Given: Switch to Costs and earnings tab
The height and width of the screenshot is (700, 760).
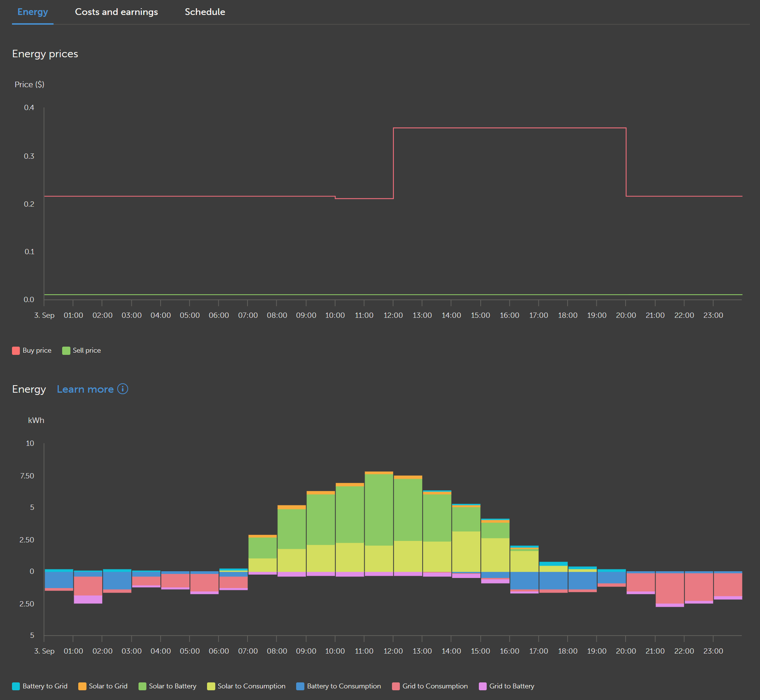Looking at the screenshot, I should 116,12.
